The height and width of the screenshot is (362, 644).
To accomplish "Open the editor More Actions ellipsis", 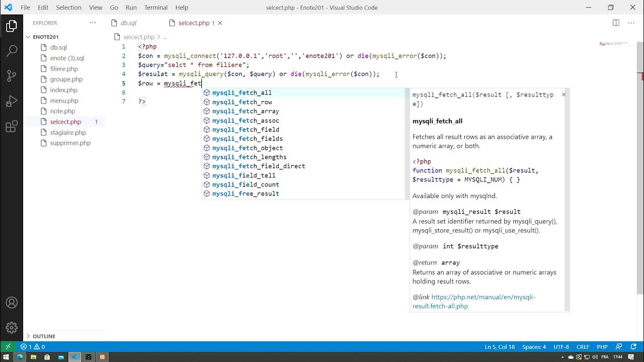I will (x=631, y=23).
